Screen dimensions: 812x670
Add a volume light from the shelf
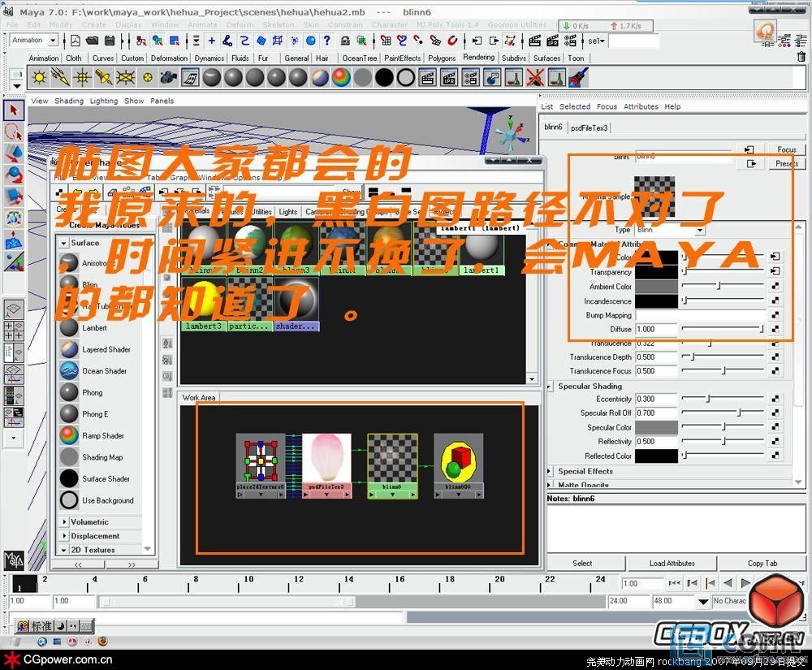(147, 78)
